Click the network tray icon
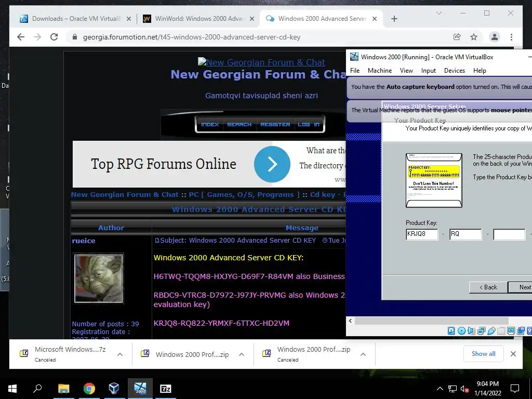532x399 pixels. pos(453,389)
